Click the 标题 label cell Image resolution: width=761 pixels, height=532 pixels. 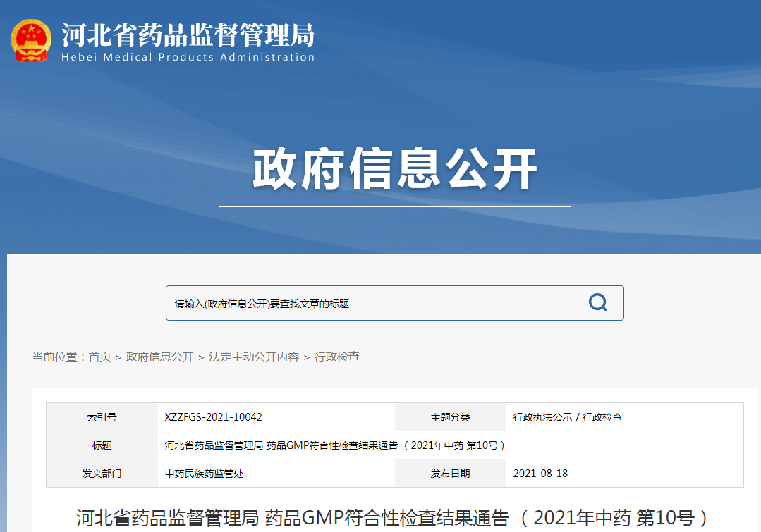click(x=102, y=445)
